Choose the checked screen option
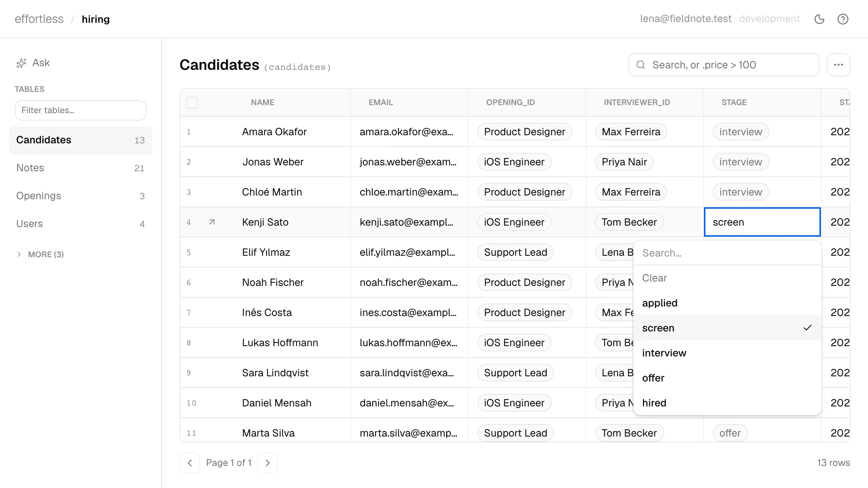Viewport: 868px width, 488px height. point(728,328)
